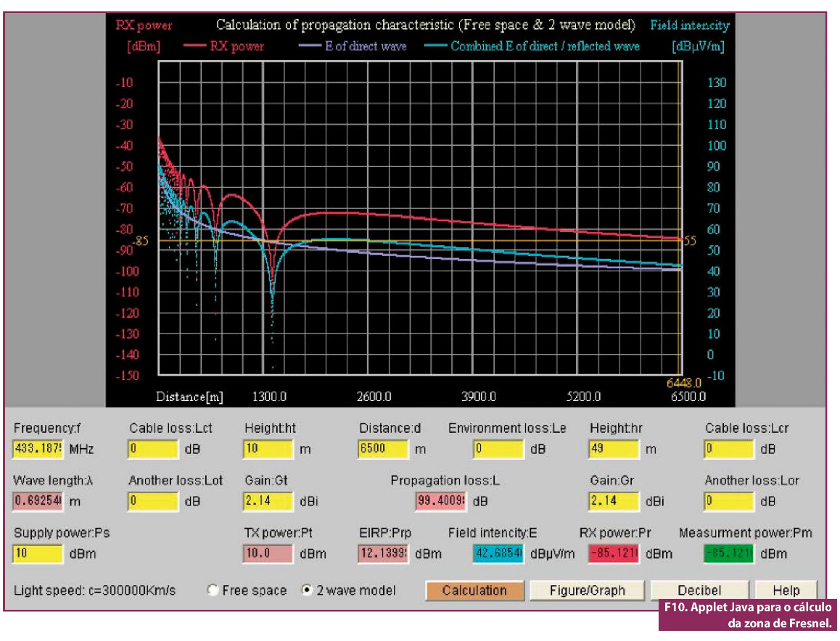Edit the Gain:Gr input field
This screenshot has width=840, height=641.
tap(614, 501)
